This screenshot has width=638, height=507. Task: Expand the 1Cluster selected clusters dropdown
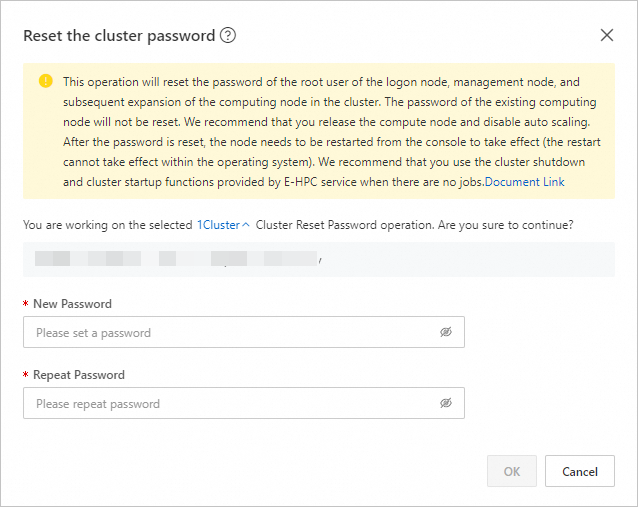(218, 225)
